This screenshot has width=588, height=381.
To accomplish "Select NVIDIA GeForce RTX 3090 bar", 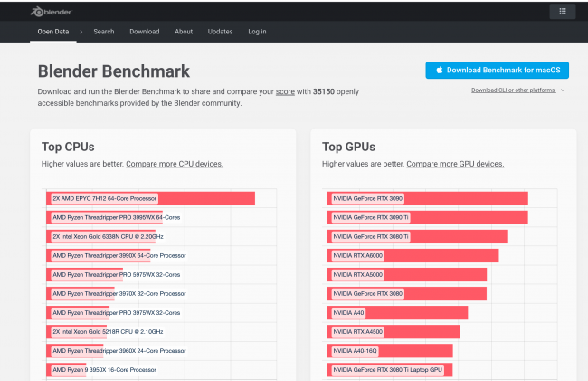I will tap(428, 198).
